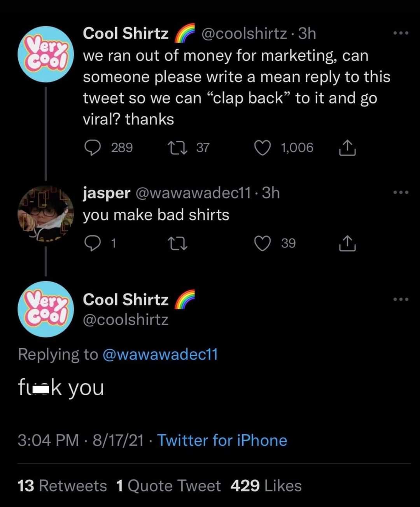
Task: View the 13 Retweets list
Action: pyautogui.click(x=62, y=486)
